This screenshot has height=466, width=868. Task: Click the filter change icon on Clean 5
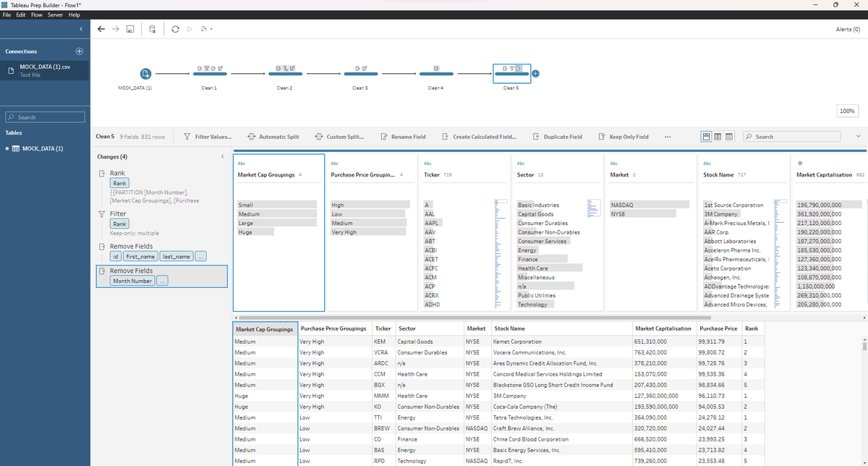tap(511, 67)
